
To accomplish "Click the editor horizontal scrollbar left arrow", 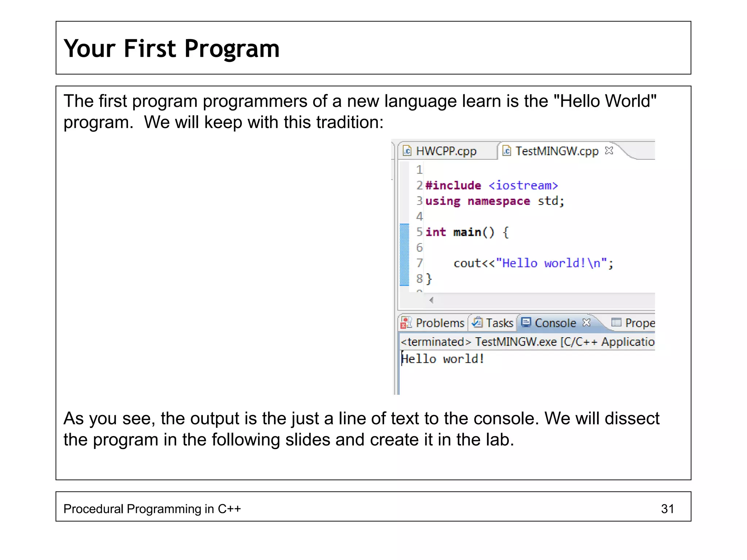I will 431,300.
